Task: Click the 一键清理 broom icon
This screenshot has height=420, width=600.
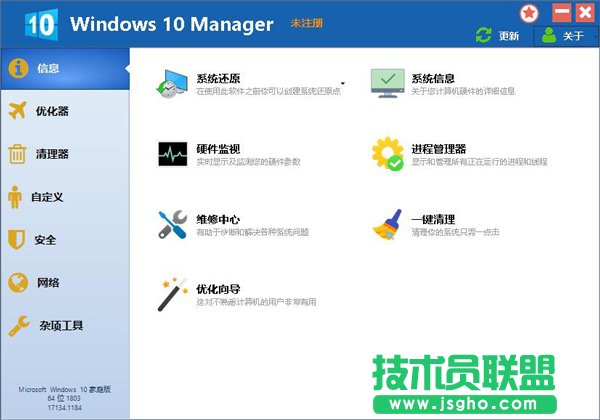Action: (388, 225)
